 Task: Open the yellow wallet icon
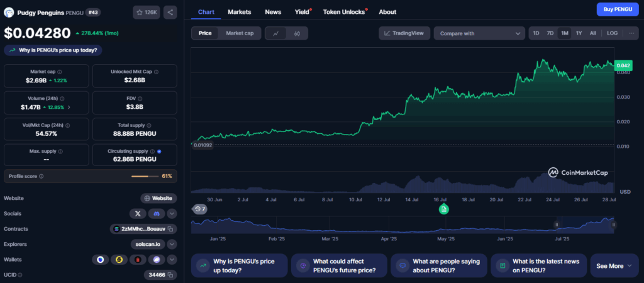click(119, 260)
